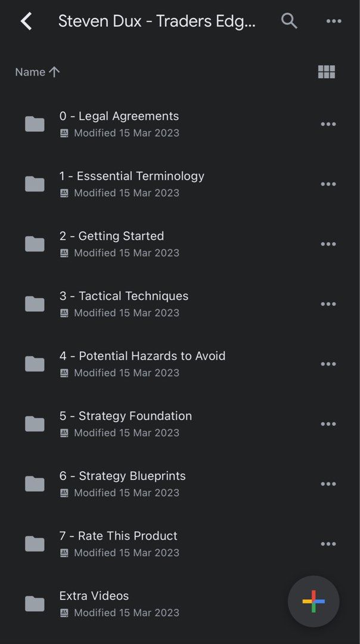Screen dimensions: 360x644
Task: Open more options for Tactical Techniques folder
Action: [328, 304]
